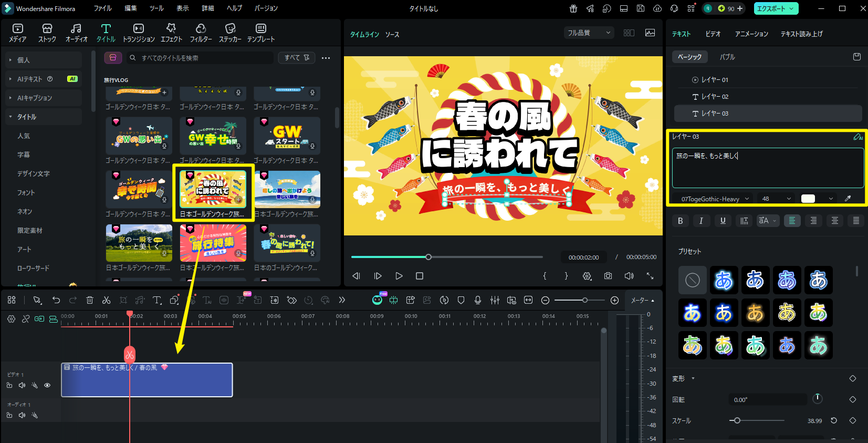Screen dimensions: 868x443
Task: Click the split scissors tool in timeline toolbar
Action: (x=106, y=300)
